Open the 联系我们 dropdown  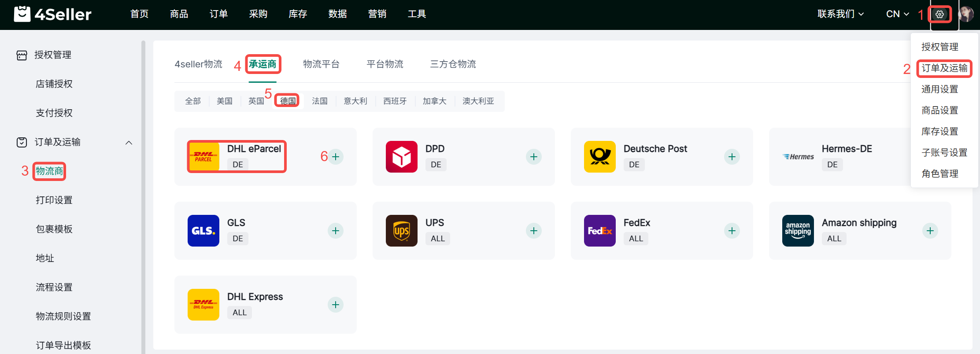tap(840, 14)
